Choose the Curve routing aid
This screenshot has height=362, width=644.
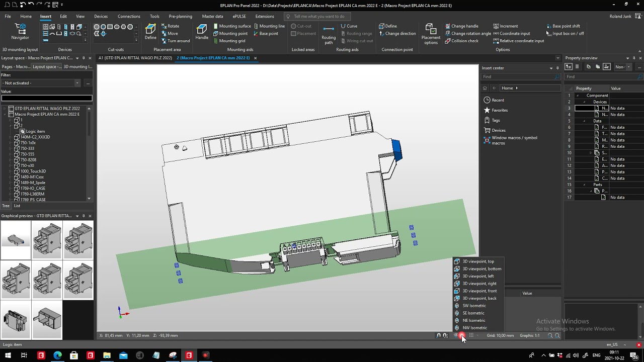tap(349, 26)
